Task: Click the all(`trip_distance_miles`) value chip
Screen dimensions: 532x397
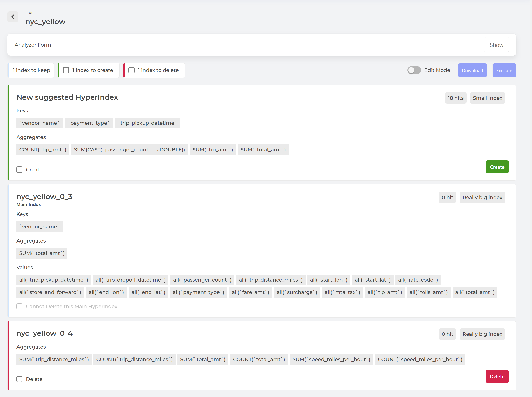Action: point(271,280)
